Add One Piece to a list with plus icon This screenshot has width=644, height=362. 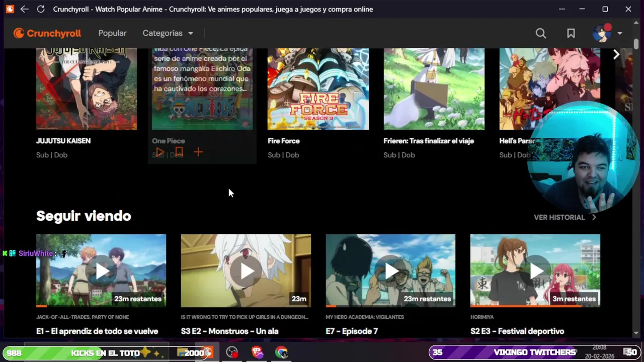pyautogui.click(x=198, y=152)
